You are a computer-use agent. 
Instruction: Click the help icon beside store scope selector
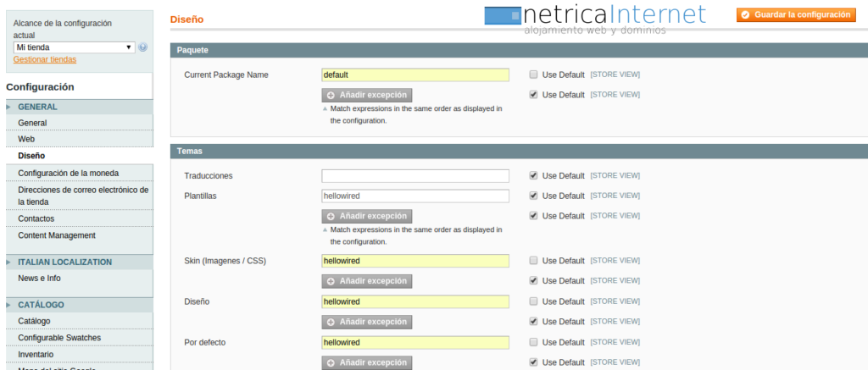click(x=142, y=47)
